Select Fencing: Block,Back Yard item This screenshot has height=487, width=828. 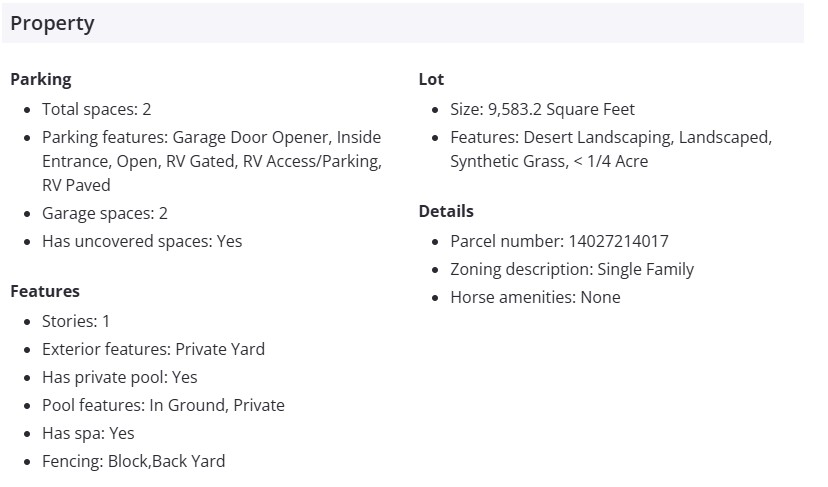point(133,461)
